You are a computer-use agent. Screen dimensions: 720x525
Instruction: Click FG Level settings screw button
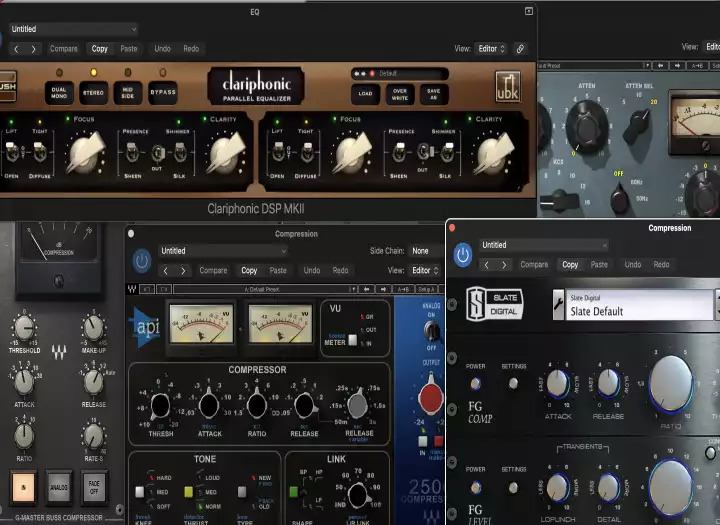pyautogui.click(x=513, y=487)
